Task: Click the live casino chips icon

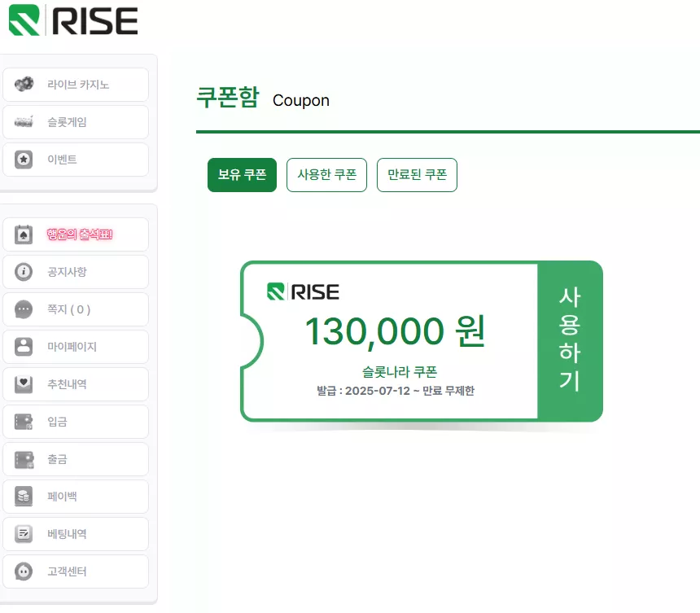Action: pos(24,84)
